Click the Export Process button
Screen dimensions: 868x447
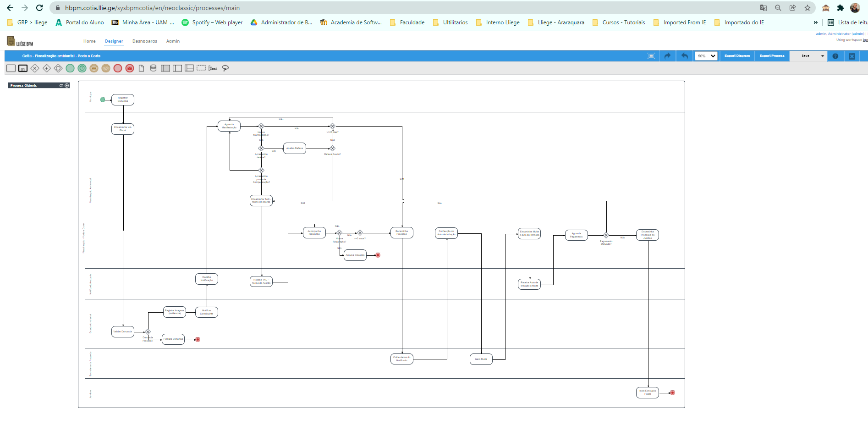click(772, 56)
